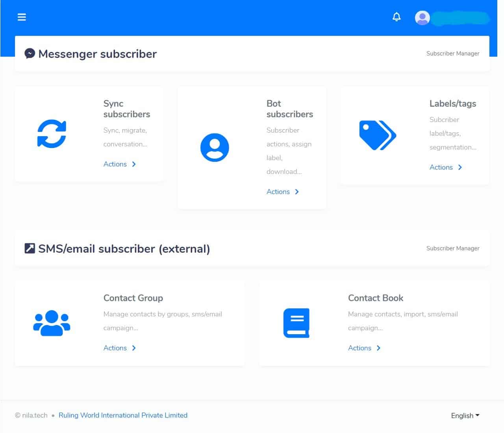The image size is (504, 433).
Task: Check the notification bell
Action: tap(397, 17)
